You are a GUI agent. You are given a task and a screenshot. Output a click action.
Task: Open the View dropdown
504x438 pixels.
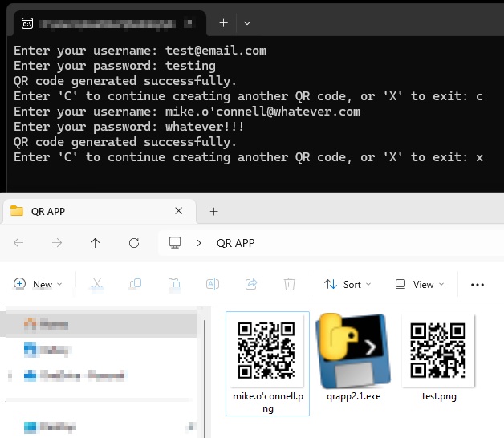tap(420, 284)
